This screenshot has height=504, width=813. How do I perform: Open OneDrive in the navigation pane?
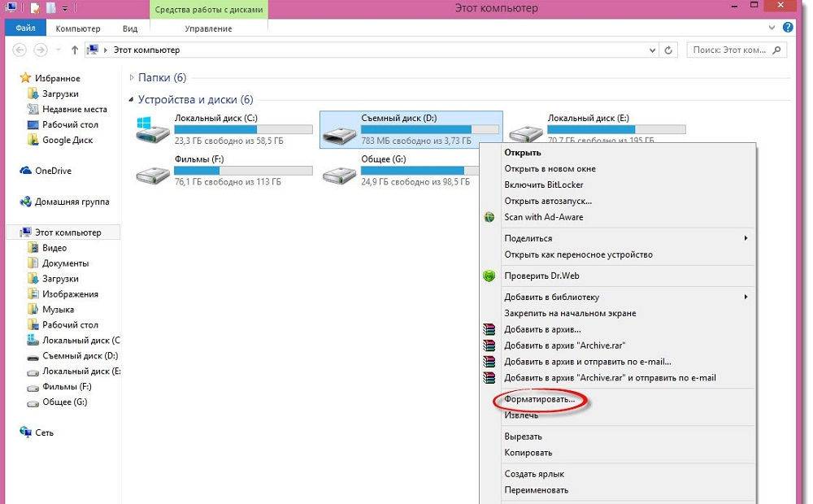click(53, 171)
